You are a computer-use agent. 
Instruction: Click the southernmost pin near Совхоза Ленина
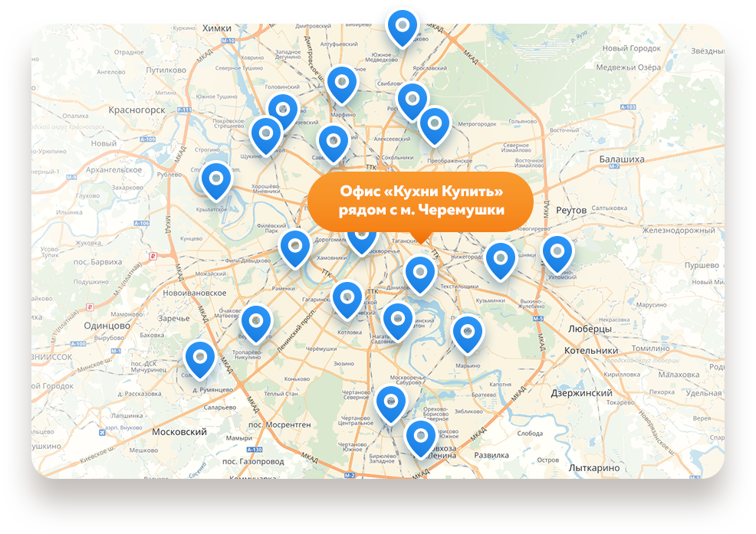pos(421,440)
